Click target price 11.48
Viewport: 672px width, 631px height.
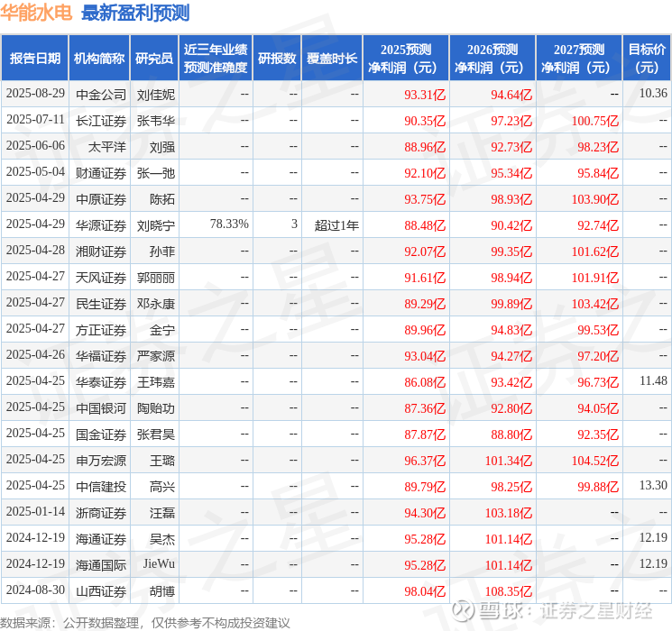(653, 380)
